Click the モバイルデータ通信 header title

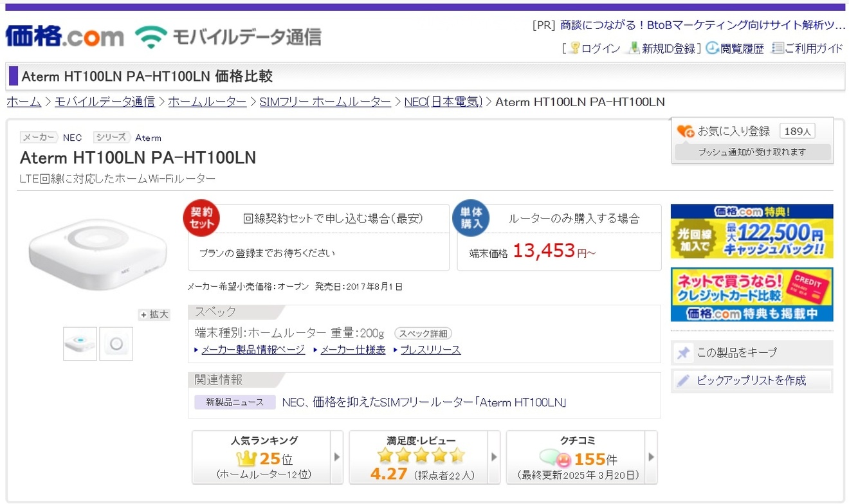246,37
